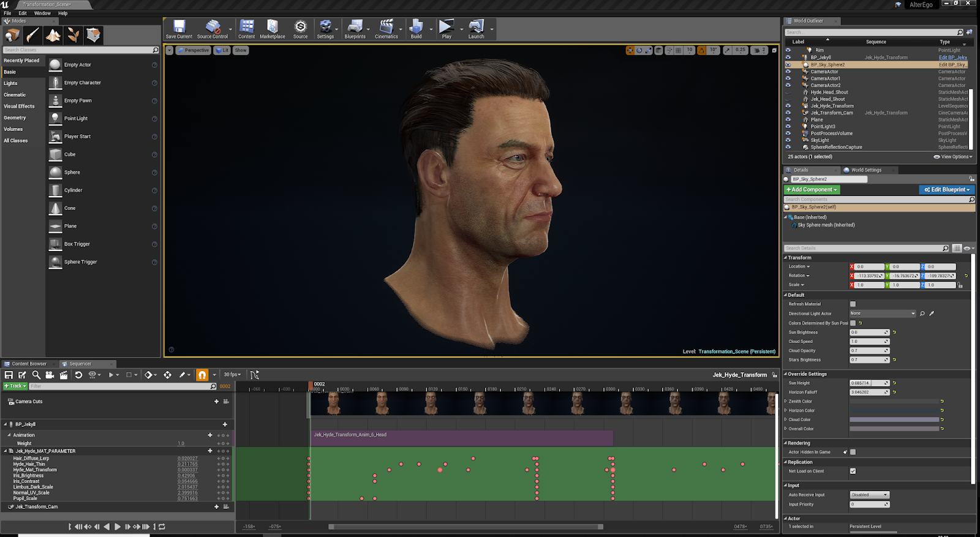Click the Lit view mode button
Screen dimensions: 980x537
[x=222, y=50]
